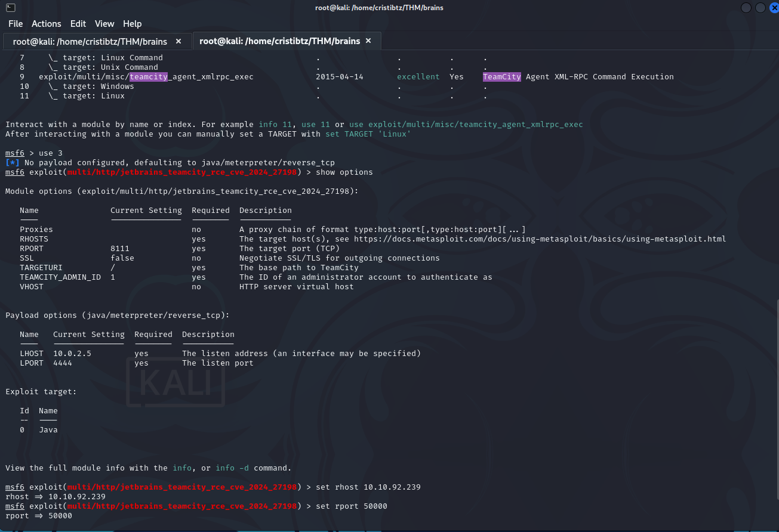This screenshot has height=532, width=779.
Task: Open the Actions menu
Action: pos(47,24)
